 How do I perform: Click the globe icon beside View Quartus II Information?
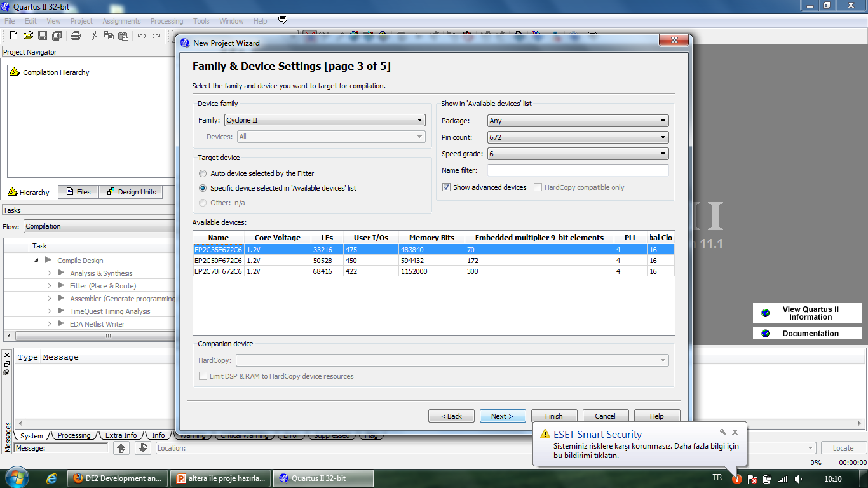[x=765, y=313]
